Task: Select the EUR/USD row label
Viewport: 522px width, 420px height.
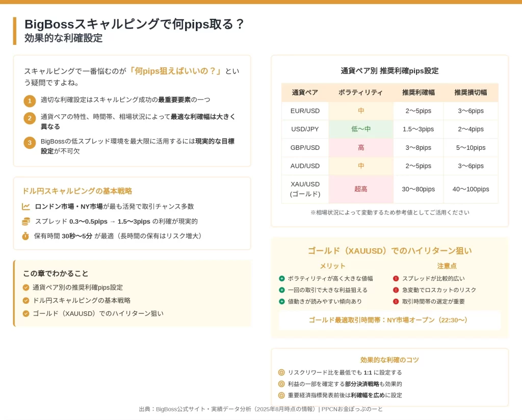Action: 305,111
